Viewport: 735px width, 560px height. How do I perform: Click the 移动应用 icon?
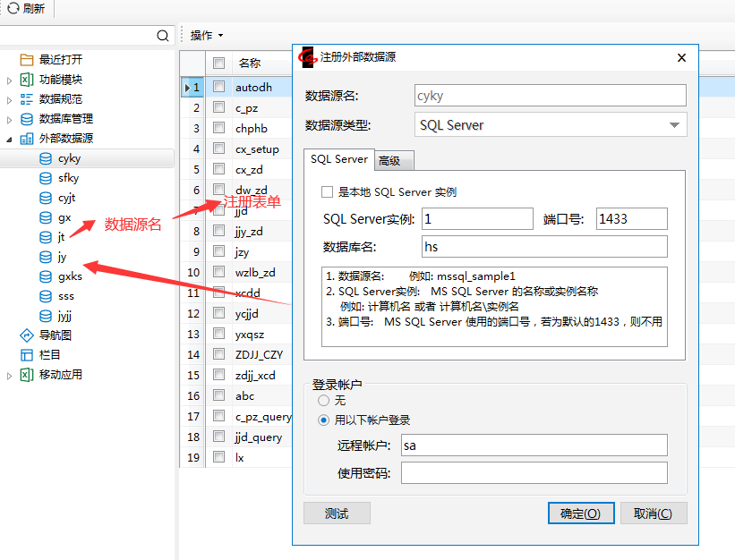point(27,375)
